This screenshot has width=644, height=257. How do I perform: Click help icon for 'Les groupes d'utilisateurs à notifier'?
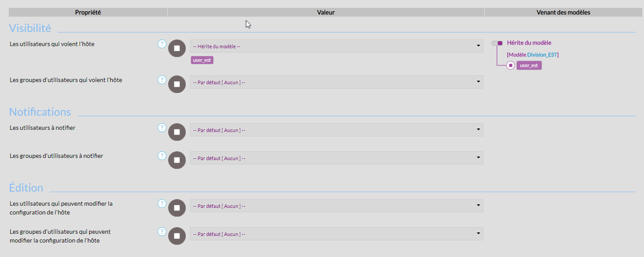point(162,156)
